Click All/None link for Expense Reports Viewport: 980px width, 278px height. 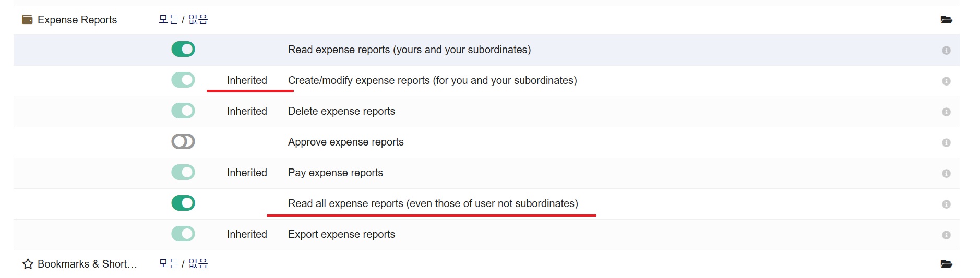tap(183, 19)
